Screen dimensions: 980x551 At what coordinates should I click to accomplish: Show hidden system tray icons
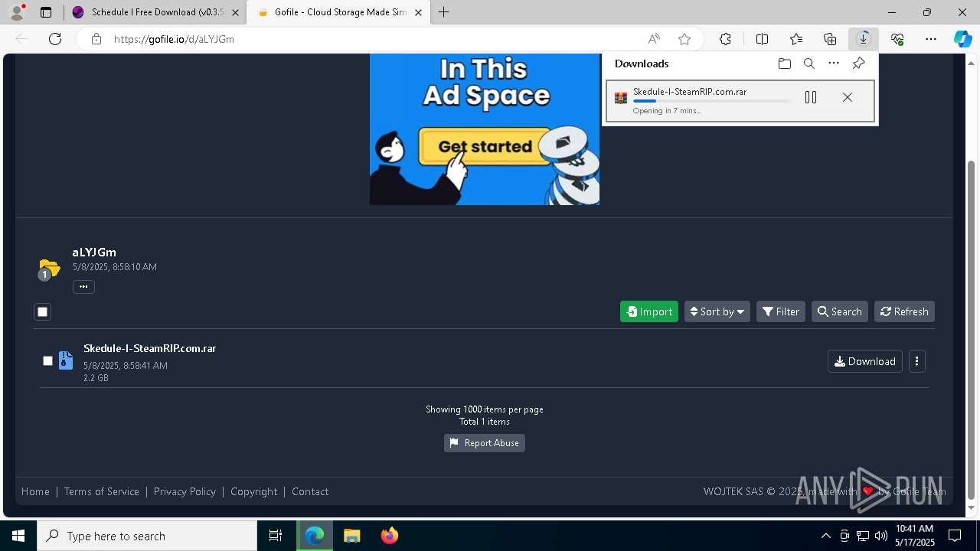click(825, 536)
